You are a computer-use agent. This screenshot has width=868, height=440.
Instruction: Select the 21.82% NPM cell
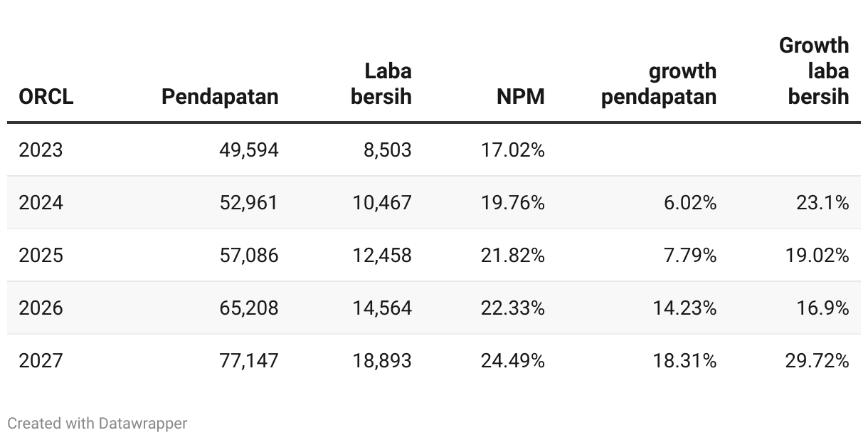(513, 255)
